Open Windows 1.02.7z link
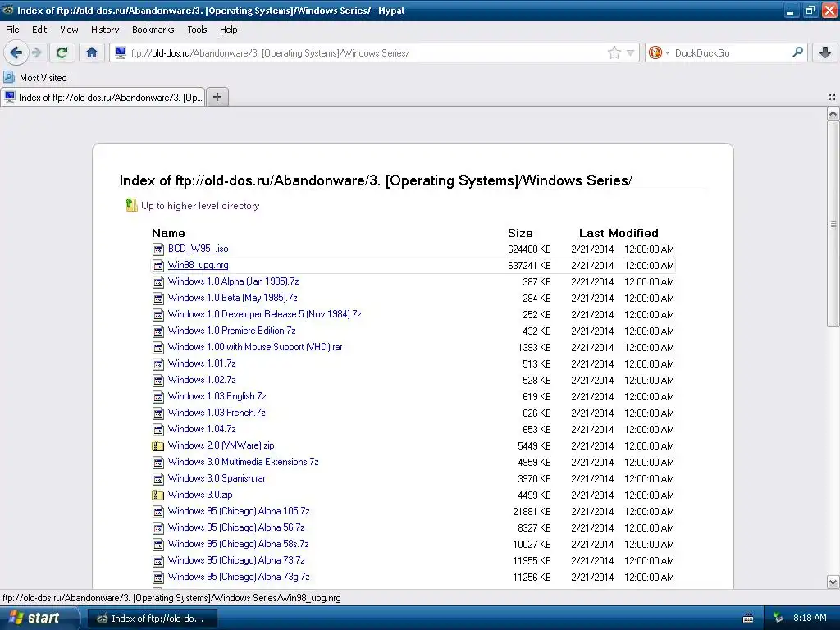Viewport: 840px width, 630px height. tap(202, 380)
